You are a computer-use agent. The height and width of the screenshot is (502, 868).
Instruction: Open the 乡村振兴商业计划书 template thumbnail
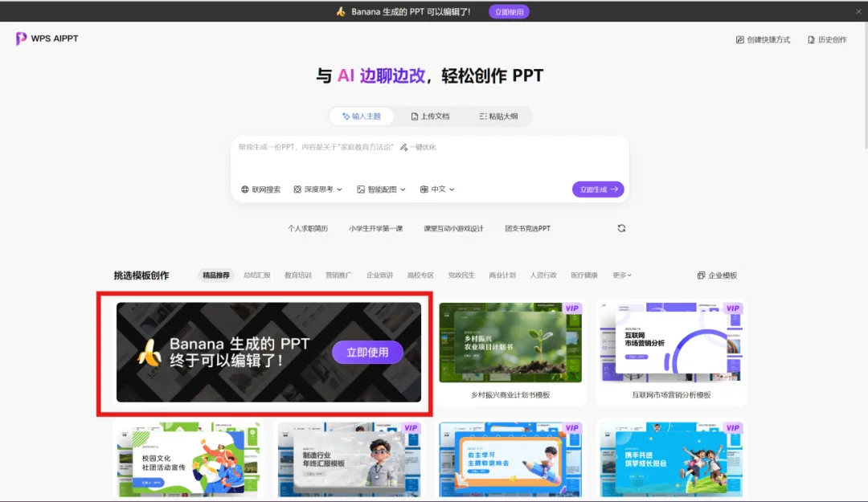click(510, 343)
